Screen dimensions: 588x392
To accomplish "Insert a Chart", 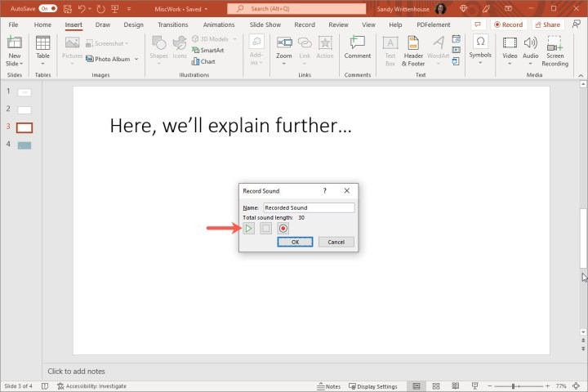I will (x=203, y=61).
